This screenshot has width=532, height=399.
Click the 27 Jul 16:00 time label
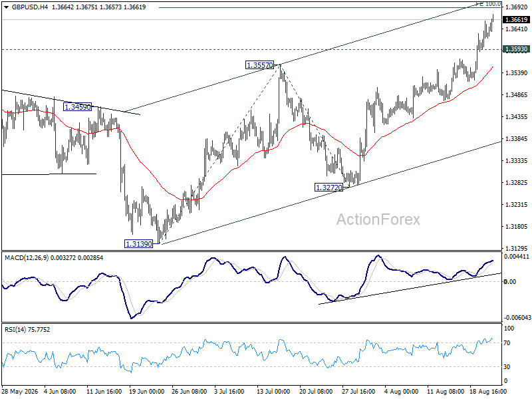pos(358,392)
